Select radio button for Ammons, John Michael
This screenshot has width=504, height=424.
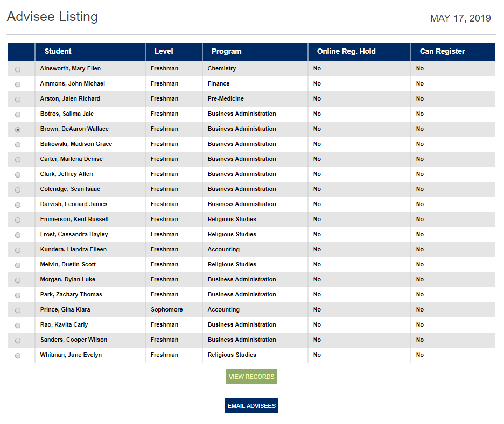pos(18,84)
